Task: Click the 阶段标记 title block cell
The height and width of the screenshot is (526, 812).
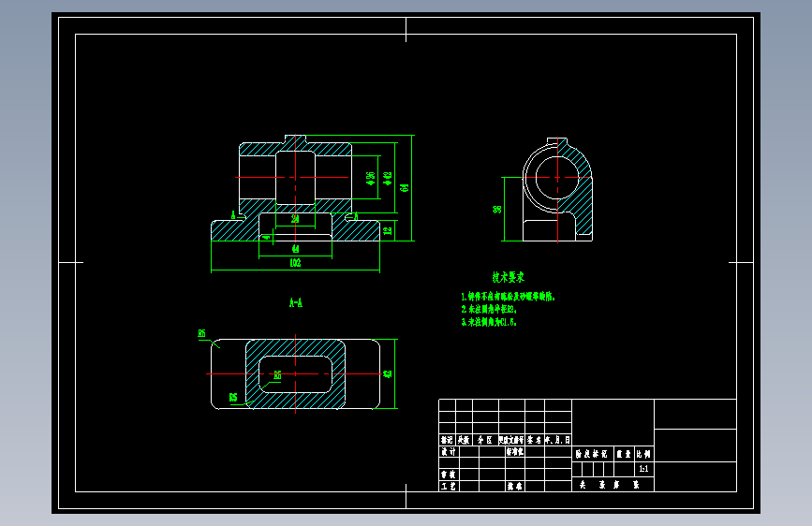Action: 592,454
